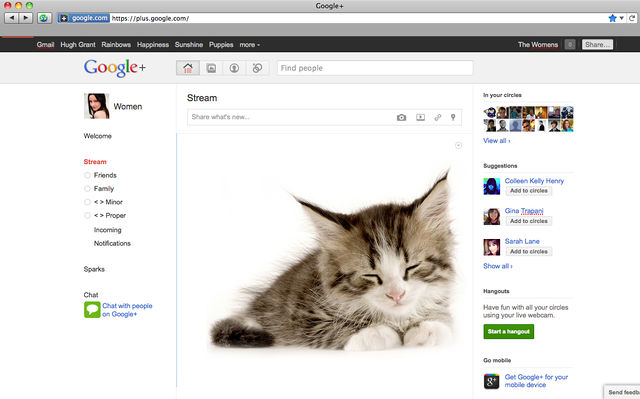
Task: Select the Friends circle radio option
Action: (x=87, y=175)
